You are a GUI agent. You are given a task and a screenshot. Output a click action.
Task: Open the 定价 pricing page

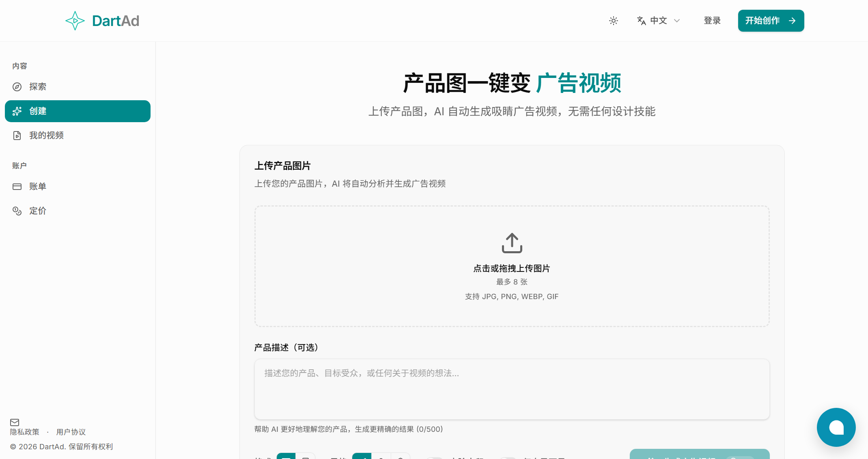pyautogui.click(x=78, y=211)
